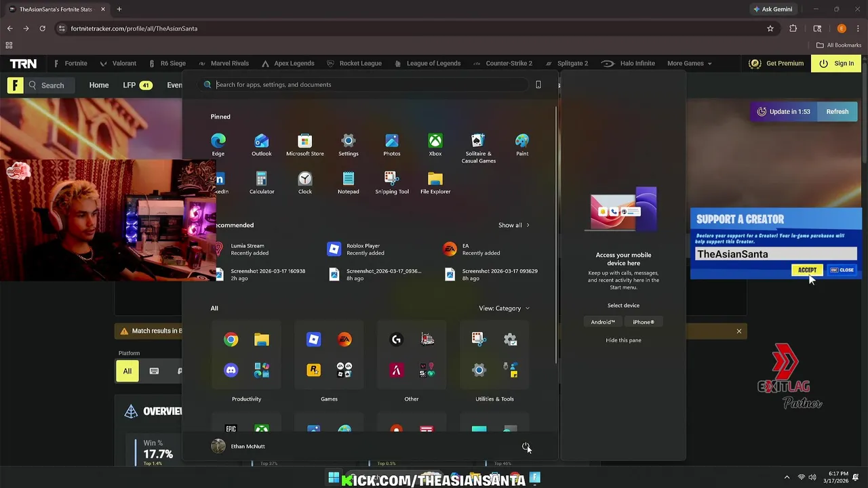Image resolution: width=868 pixels, height=488 pixels.
Task: Open the Paint pinned app
Action: (x=521, y=145)
